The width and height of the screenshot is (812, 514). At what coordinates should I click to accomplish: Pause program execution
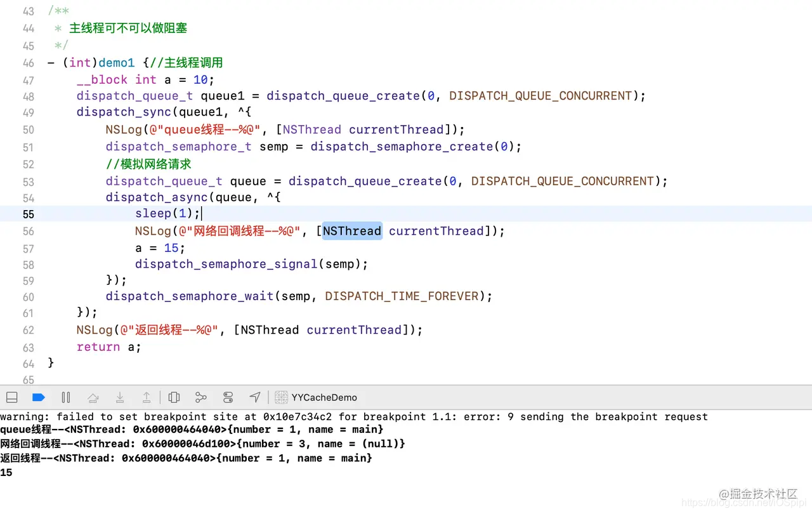66,397
